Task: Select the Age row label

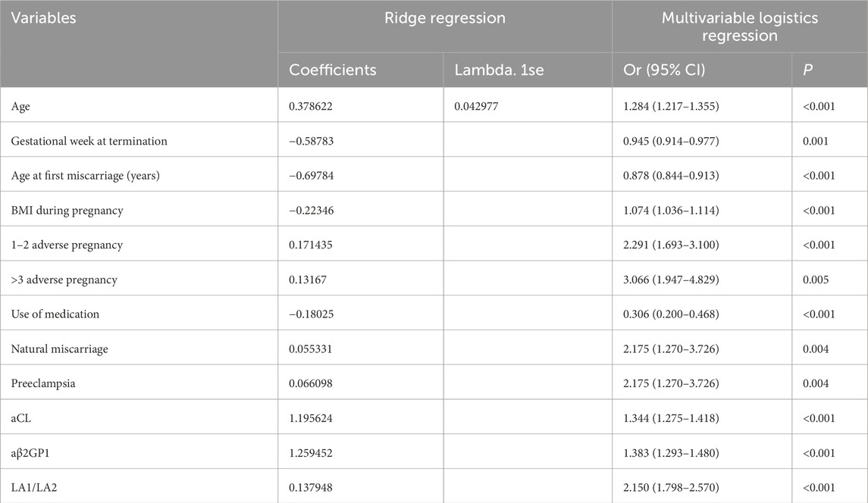Action: pyautogui.click(x=21, y=107)
